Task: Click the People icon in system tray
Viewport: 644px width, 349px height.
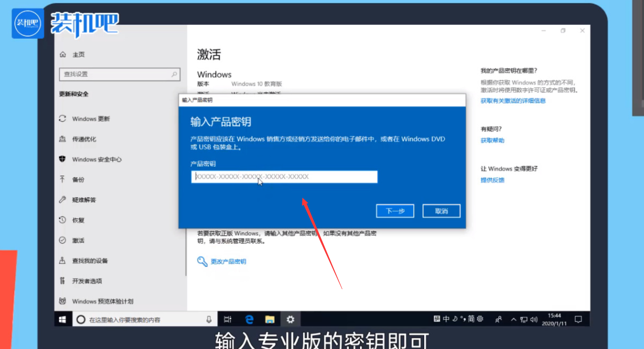Action: pos(498,319)
